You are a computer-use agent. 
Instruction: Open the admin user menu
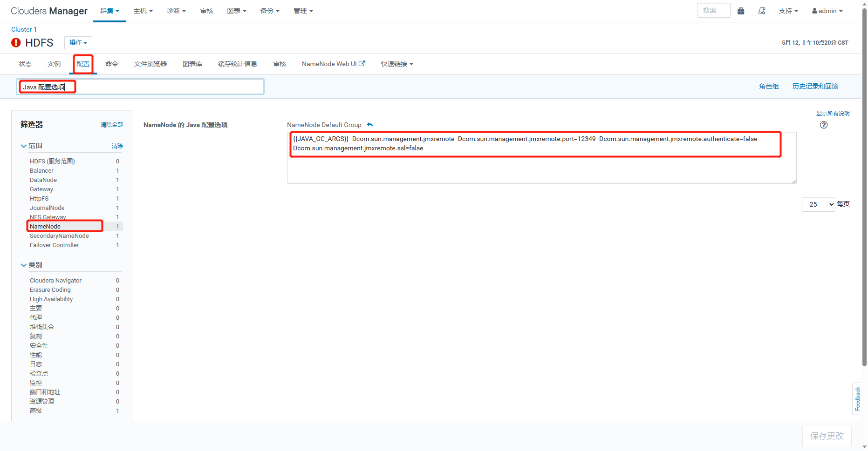point(827,11)
